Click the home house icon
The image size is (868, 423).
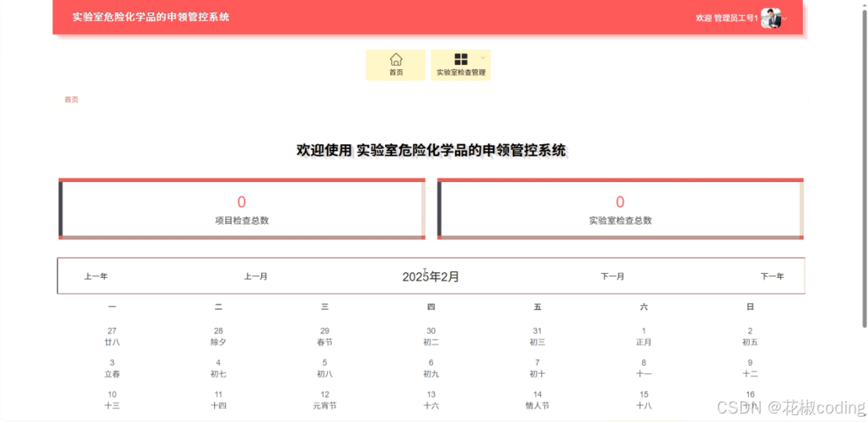coord(396,60)
